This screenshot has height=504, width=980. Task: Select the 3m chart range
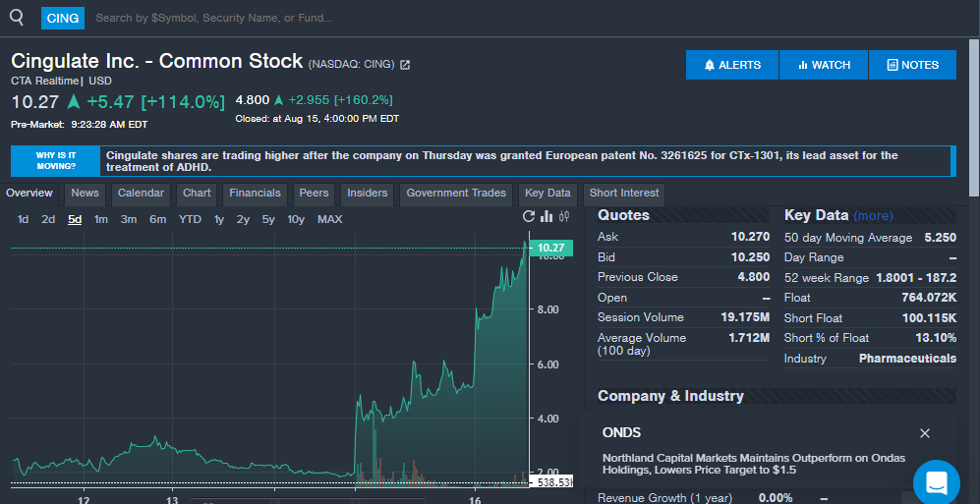tap(129, 219)
